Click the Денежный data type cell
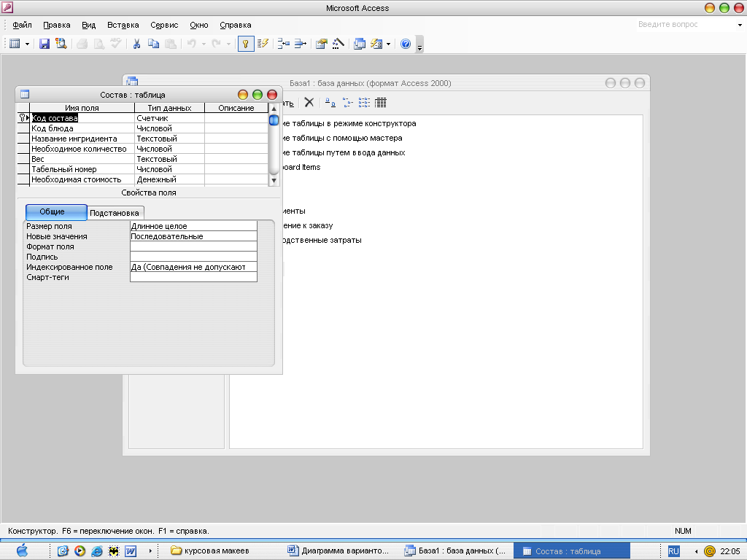The height and width of the screenshot is (560, 747). [x=169, y=179]
